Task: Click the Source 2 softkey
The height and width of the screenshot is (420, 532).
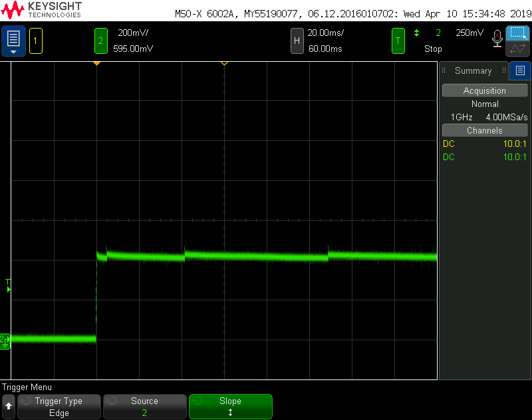Action: click(144, 407)
